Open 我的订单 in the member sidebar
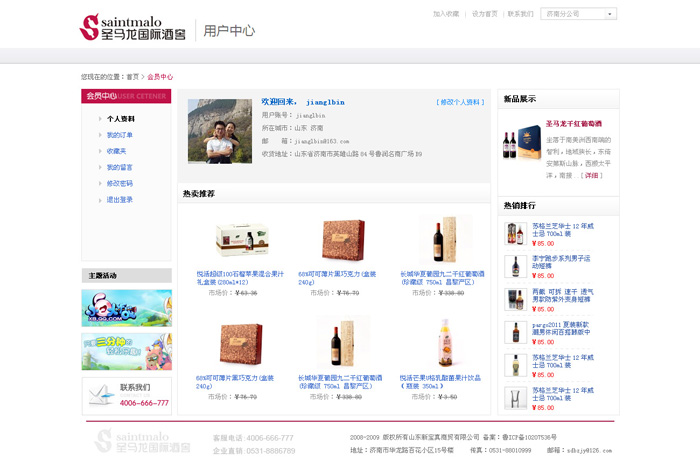This screenshot has height=474, width=700. pos(119,135)
